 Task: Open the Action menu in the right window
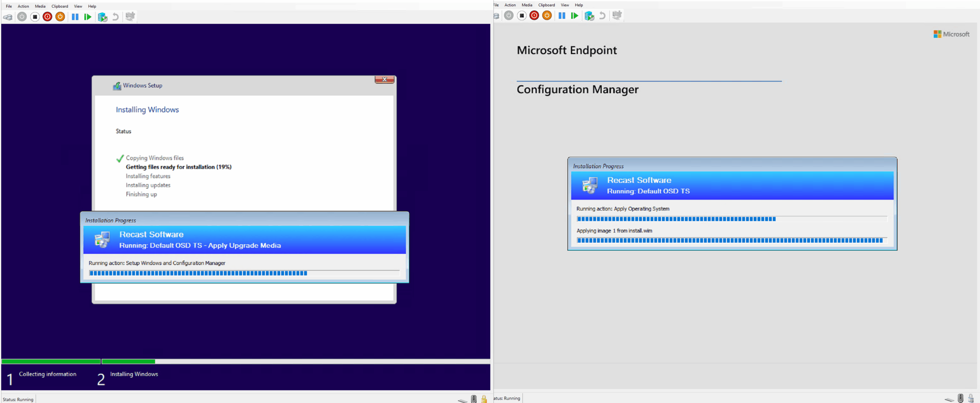[x=510, y=5]
